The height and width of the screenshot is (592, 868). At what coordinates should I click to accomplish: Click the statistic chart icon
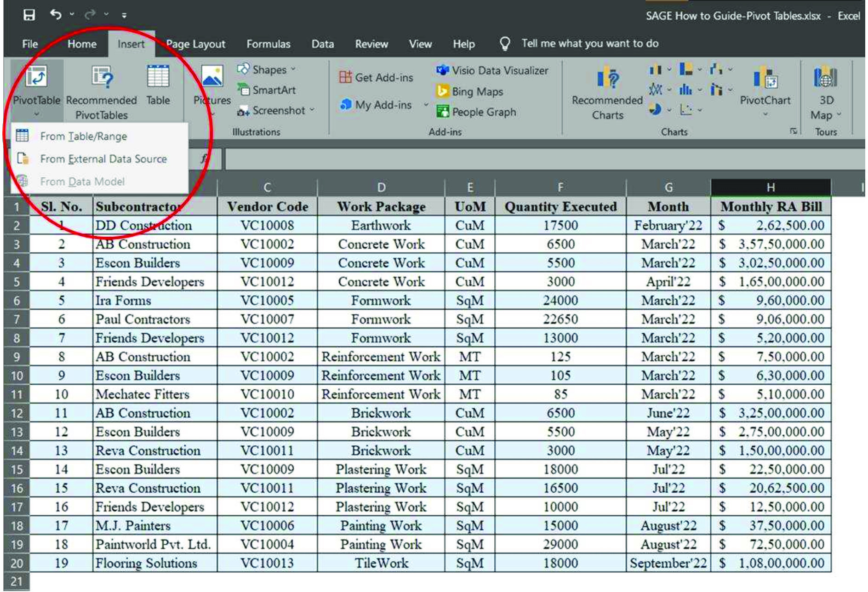[685, 90]
